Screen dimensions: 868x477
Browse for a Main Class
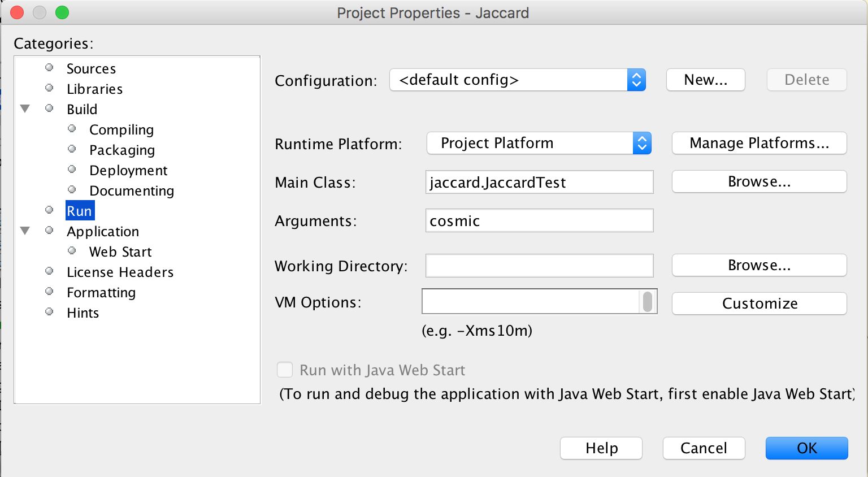[x=759, y=181]
